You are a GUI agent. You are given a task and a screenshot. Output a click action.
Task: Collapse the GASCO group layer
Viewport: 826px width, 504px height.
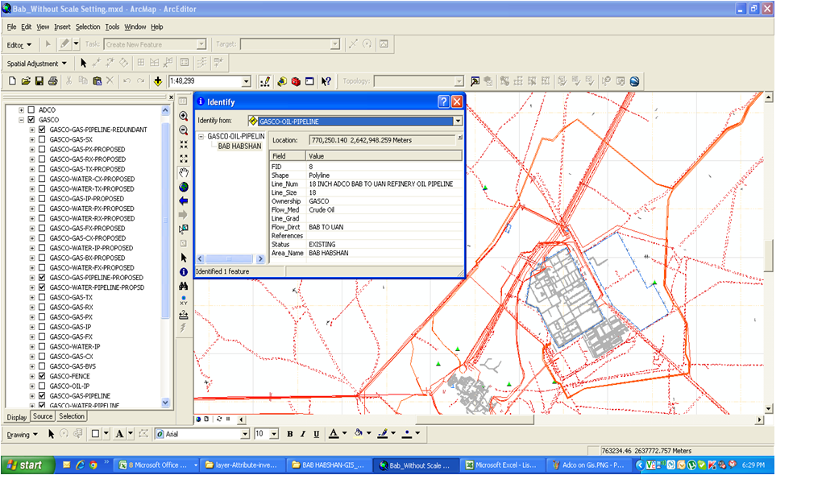pyautogui.click(x=21, y=120)
